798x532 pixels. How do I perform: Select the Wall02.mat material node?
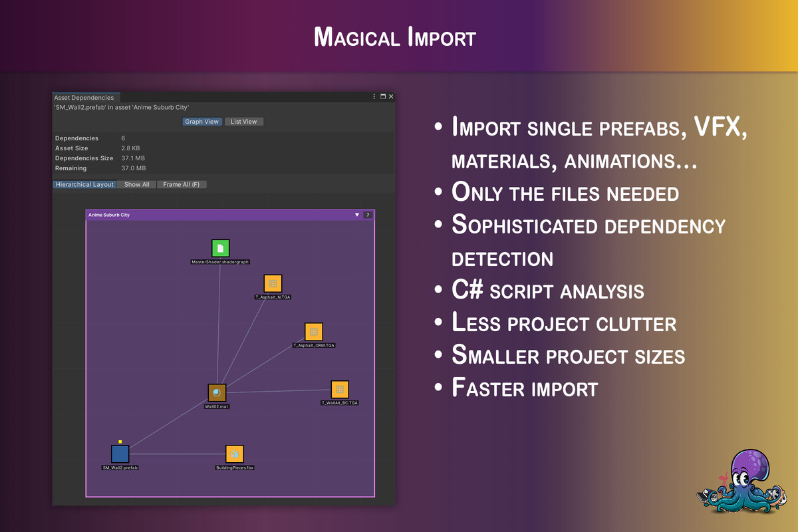coord(216,392)
